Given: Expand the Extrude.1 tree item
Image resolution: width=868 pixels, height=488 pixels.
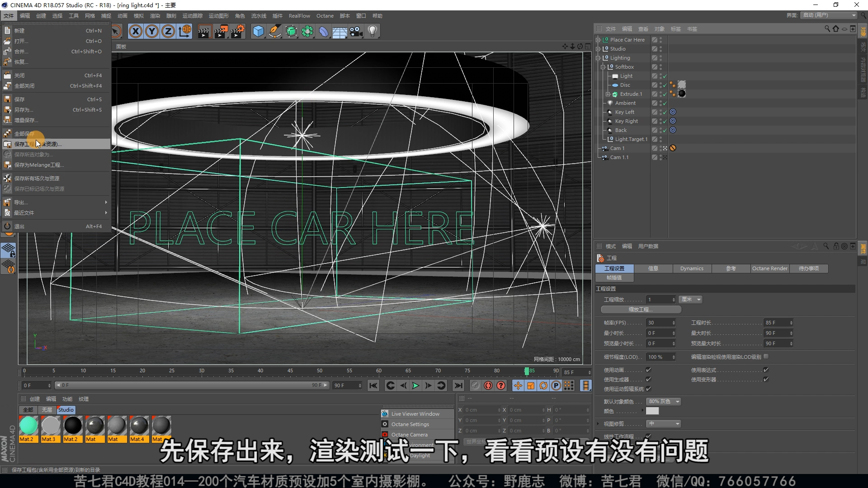Looking at the screenshot, I should pyautogui.click(x=608, y=94).
